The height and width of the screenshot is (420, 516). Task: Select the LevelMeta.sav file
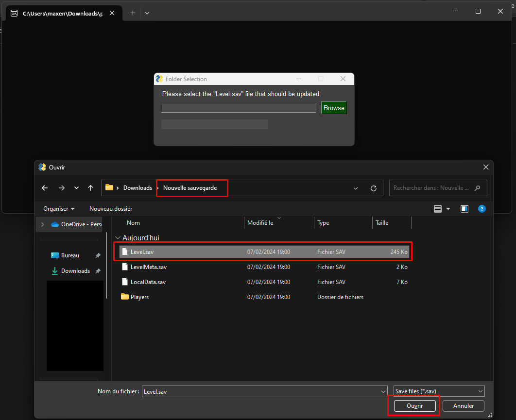point(149,267)
